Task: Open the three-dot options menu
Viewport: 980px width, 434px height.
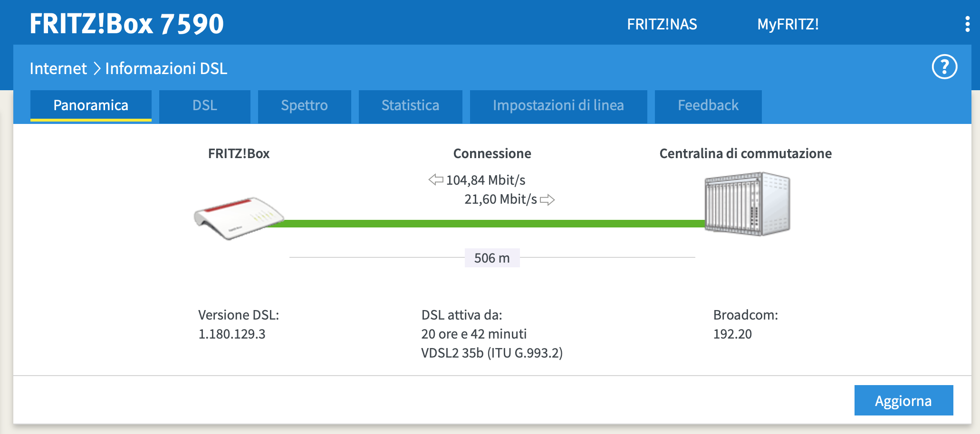Action: pos(967,24)
